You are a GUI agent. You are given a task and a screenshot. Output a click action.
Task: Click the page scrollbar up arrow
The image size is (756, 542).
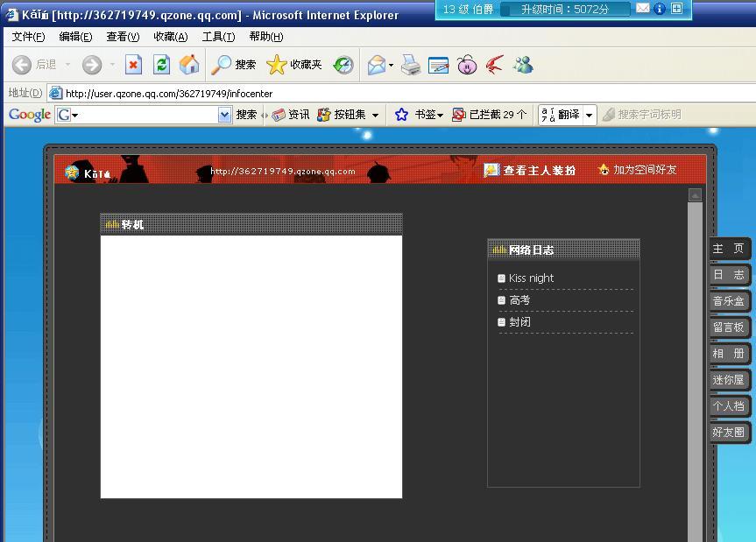[695, 195]
